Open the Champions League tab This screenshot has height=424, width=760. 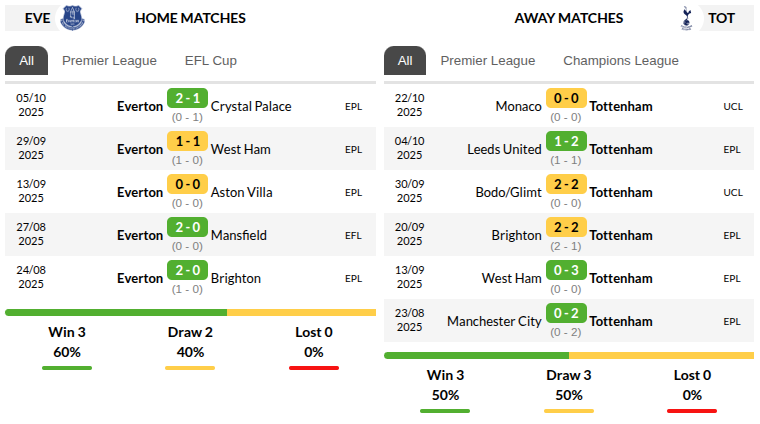(x=621, y=60)
